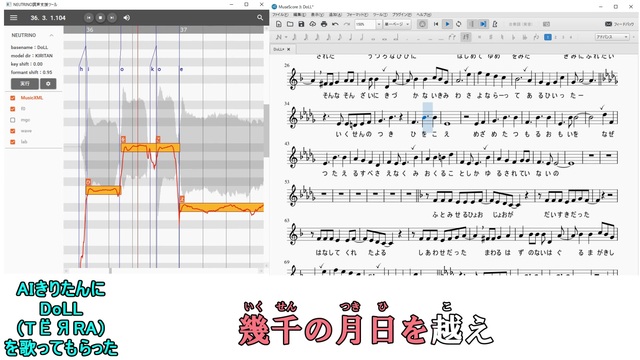This screenshot has width=640, height=360.
Task: Collapse the NEUTRINO panel section
Action: coord(51,36)
